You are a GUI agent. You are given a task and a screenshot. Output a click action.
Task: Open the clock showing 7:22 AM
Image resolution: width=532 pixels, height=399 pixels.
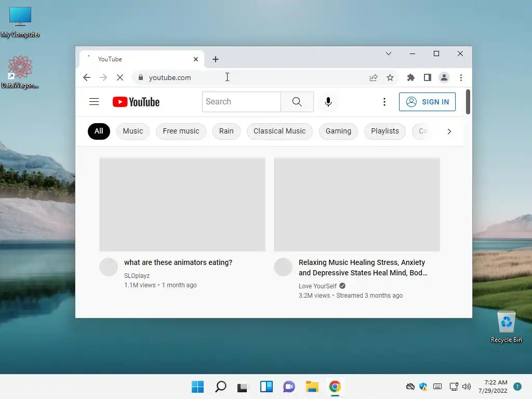[493, 387]
